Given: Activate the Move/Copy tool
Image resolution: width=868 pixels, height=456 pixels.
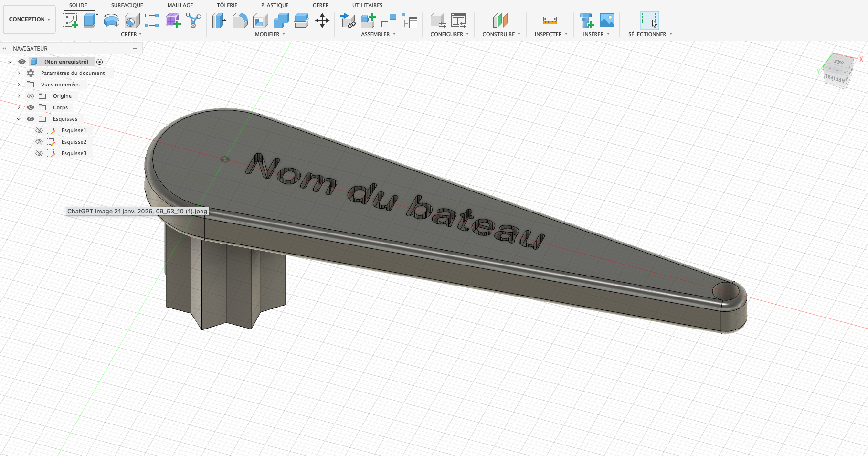Looking at the screenshot, I should pos(323,20).
